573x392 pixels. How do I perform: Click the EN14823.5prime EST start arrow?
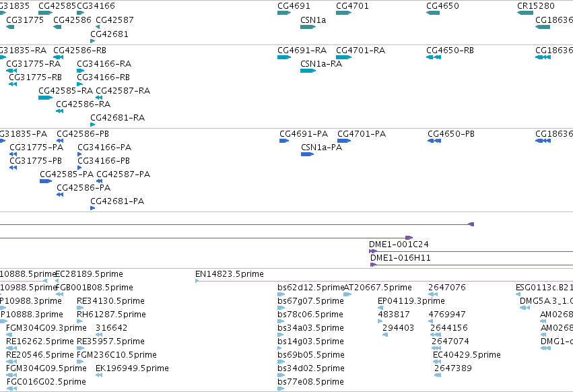[x=197, y=281]
